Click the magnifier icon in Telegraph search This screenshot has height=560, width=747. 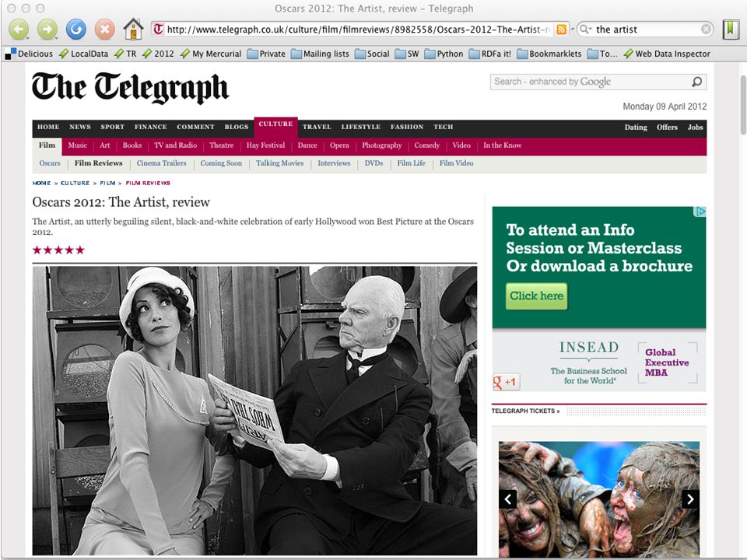tap(696, 82)
